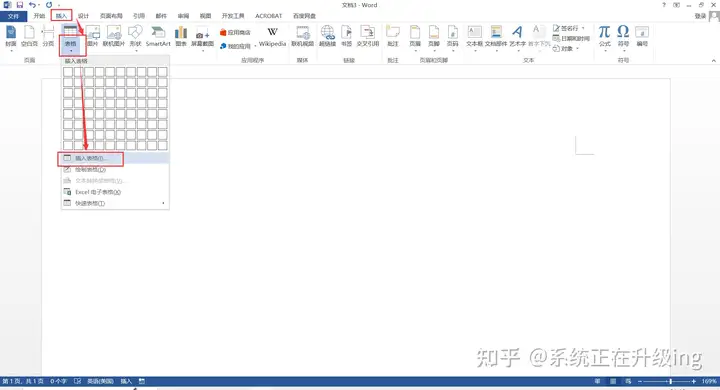Screen dimensions: 720x390
Task: Click the SmartArt icon in the ribbon
Action: pos(158,36)
